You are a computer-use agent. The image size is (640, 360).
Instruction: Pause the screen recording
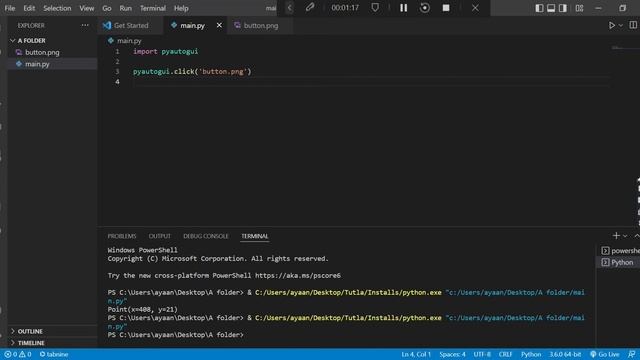403,8
